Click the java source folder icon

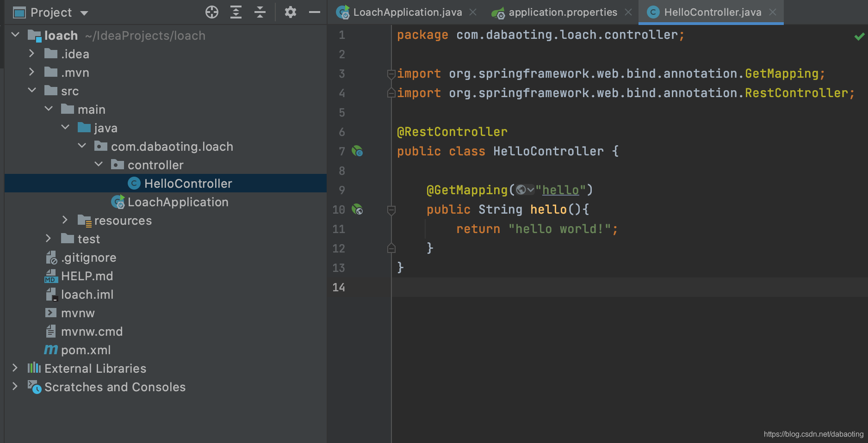coord(84,127)
